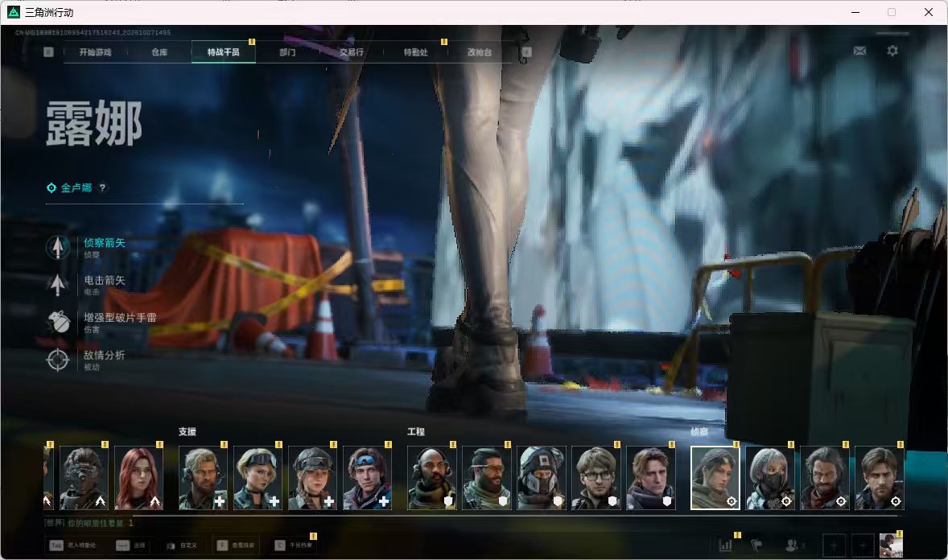The image size is (948, 560).
Task: Select the highlighted 露娜 operator portrait
Action: [x=715, y=479]
